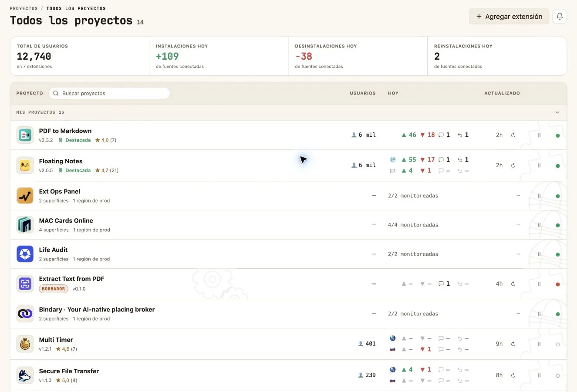This screenshot has width=577, height=392.
Task: Go to the Proyectos breadcrumb
Action: coord(24,8)
